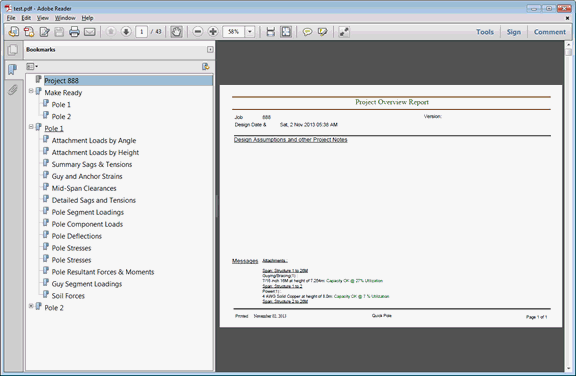The width and height of the screenshot is (576, 376).
Task: Open the Help menu
Action: tap(87, 18)
